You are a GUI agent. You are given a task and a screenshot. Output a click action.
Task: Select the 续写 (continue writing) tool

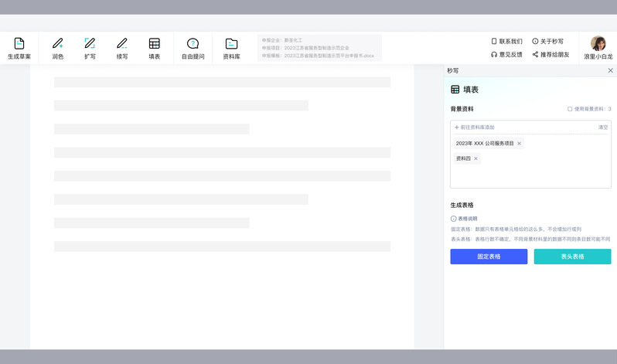tap(122, 44)
